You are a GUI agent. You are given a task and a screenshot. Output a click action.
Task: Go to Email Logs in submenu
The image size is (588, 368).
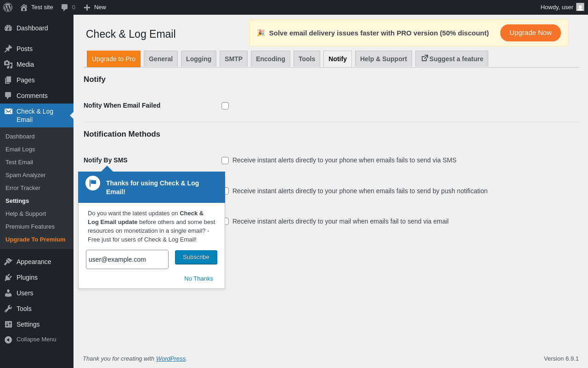tap(20, 149)
